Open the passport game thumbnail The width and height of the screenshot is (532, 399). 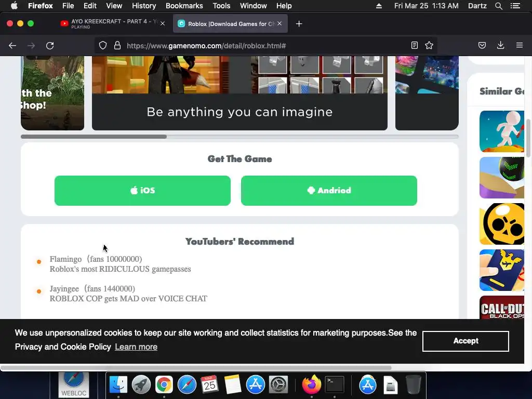(x=502, y=270)
